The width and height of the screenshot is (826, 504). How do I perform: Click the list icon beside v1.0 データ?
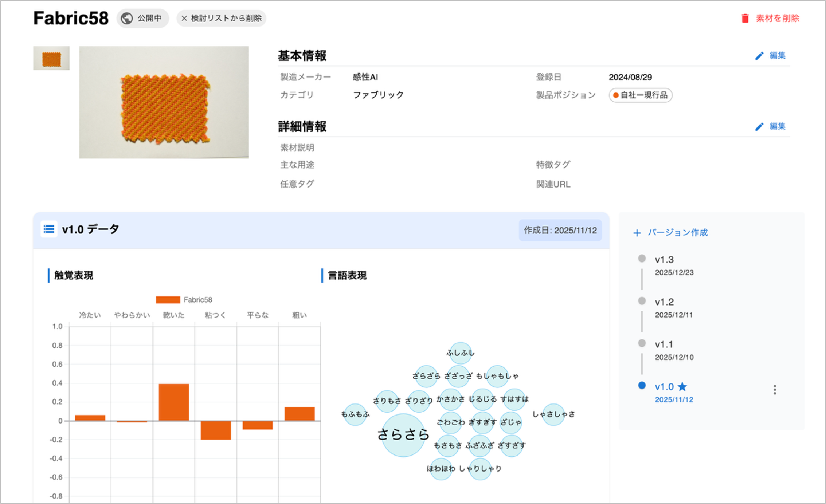48,229
